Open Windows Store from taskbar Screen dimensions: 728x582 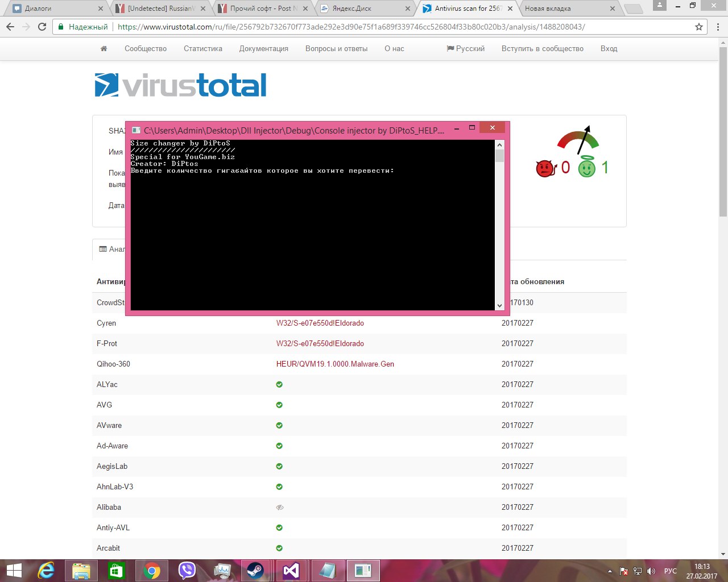point(117,571)
